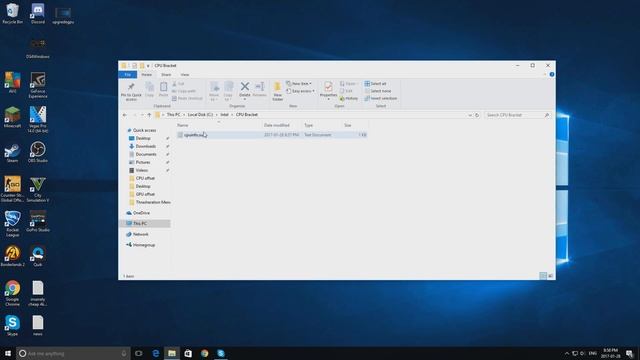Click the Discord desktop icon
The image size is (640, 360).
(x=38, y=14)
